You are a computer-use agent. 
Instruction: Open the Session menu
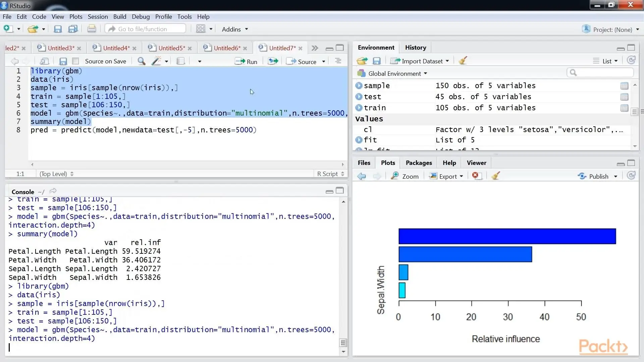coord(98,16)
